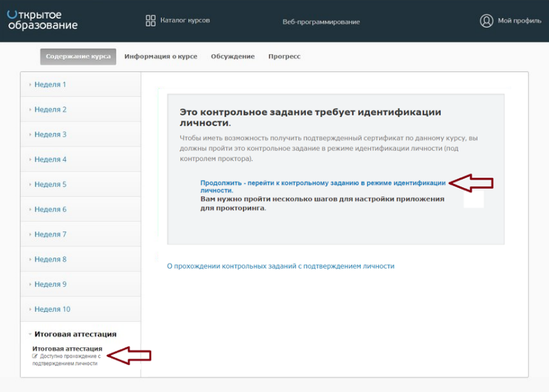Expand the Неделя 2 section
This screenshot has height=392, width=549.
pos(81,109)
